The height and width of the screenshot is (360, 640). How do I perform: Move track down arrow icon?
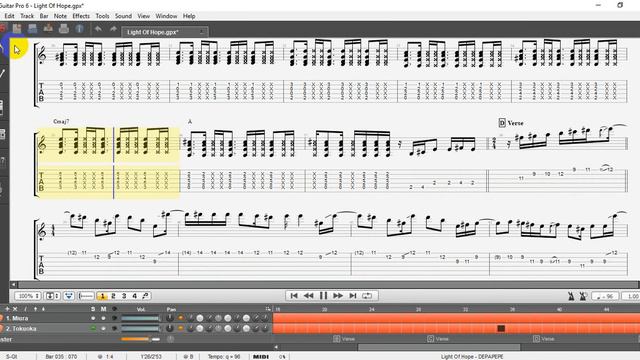[43, 309]
